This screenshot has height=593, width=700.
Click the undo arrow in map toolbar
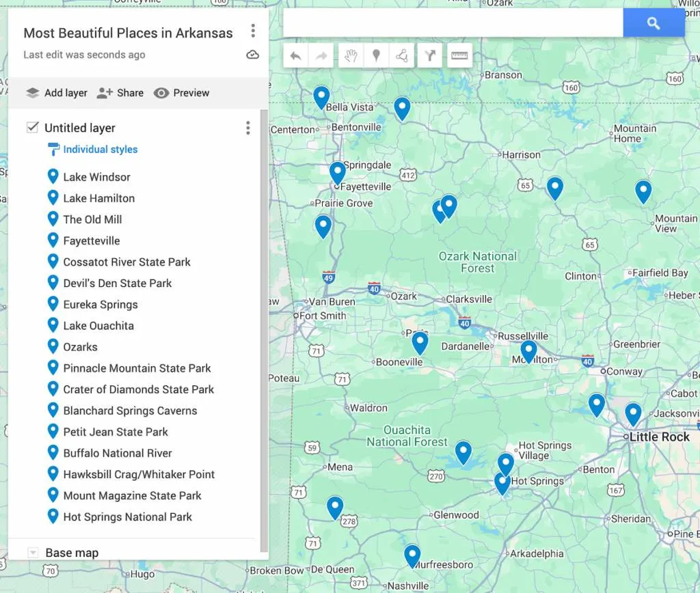coord(295,56)
